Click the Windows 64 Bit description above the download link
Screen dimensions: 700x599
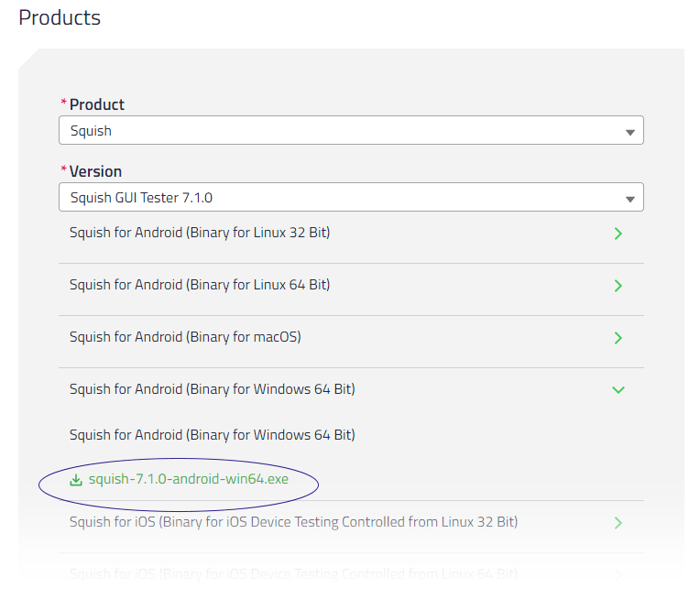coord(212,435)
